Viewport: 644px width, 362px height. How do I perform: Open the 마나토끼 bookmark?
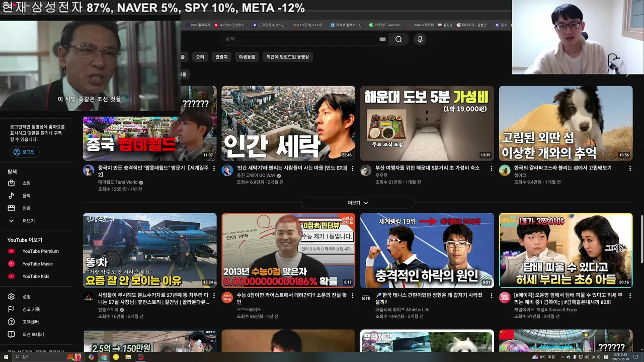point(473,25)
